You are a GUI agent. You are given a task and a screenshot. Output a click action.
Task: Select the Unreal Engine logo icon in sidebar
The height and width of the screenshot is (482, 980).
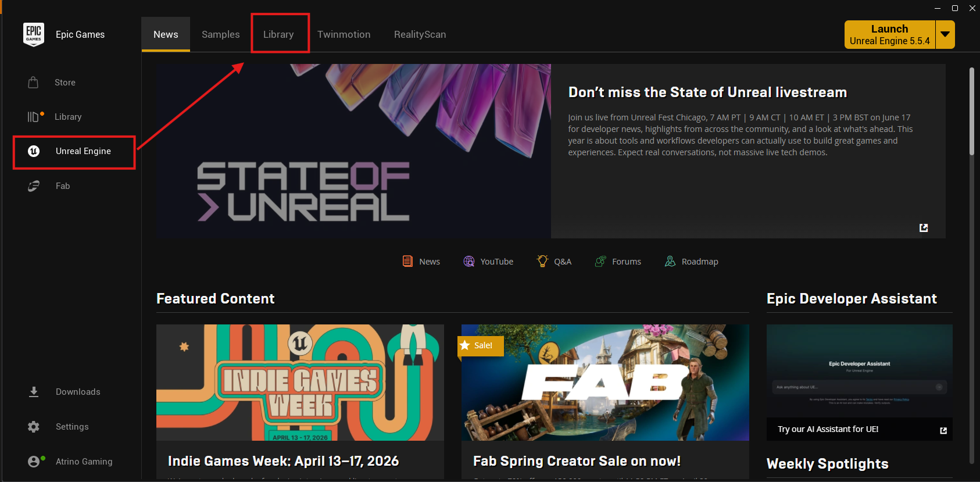click(x=34, y=151)
